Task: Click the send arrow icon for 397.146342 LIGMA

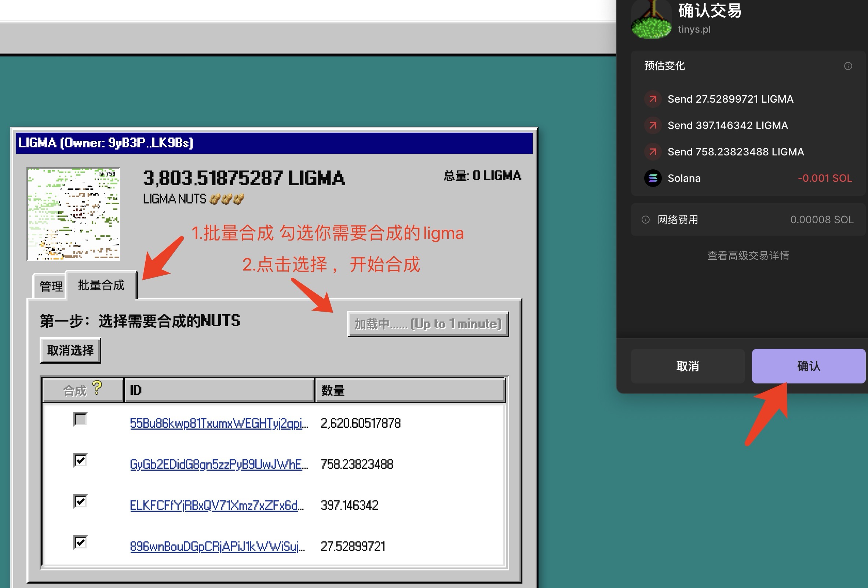Action: click(653, 125)
